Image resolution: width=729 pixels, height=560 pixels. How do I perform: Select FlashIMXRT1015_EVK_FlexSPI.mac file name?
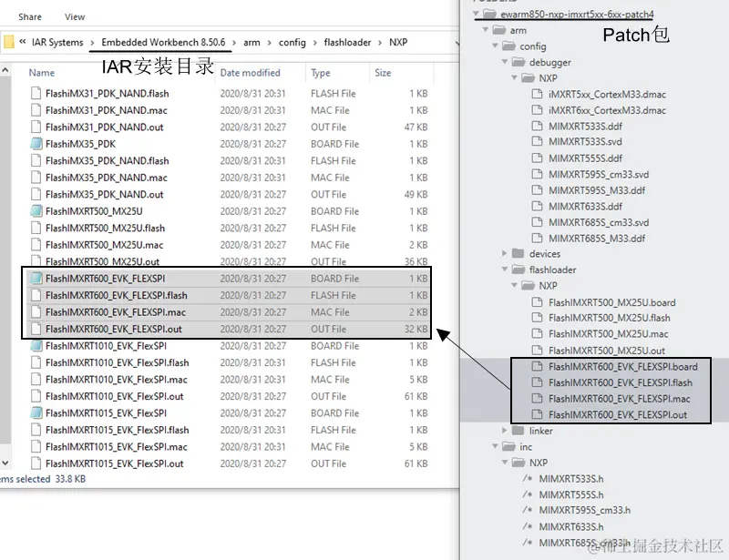[117, 446]
